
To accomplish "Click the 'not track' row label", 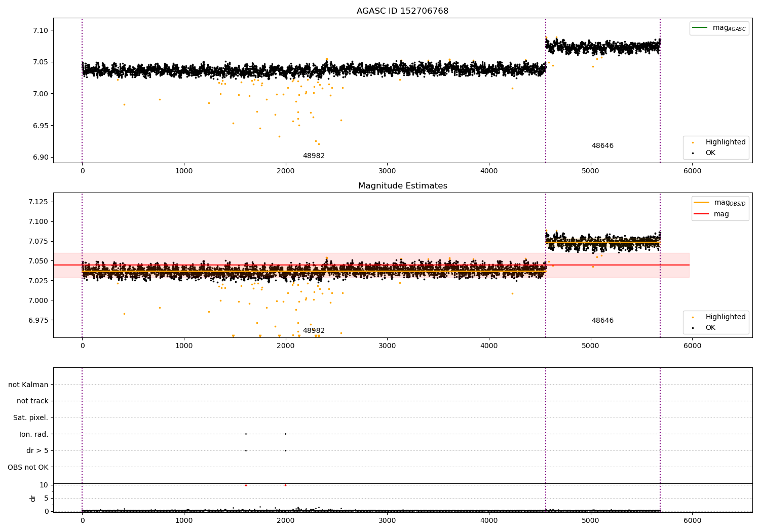I will (x=32, y=401).
